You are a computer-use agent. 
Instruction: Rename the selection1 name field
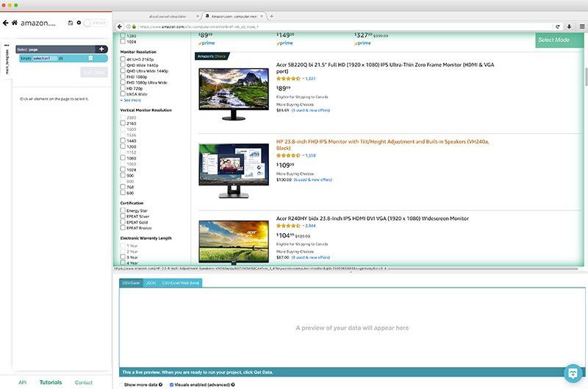pos(43,58)
